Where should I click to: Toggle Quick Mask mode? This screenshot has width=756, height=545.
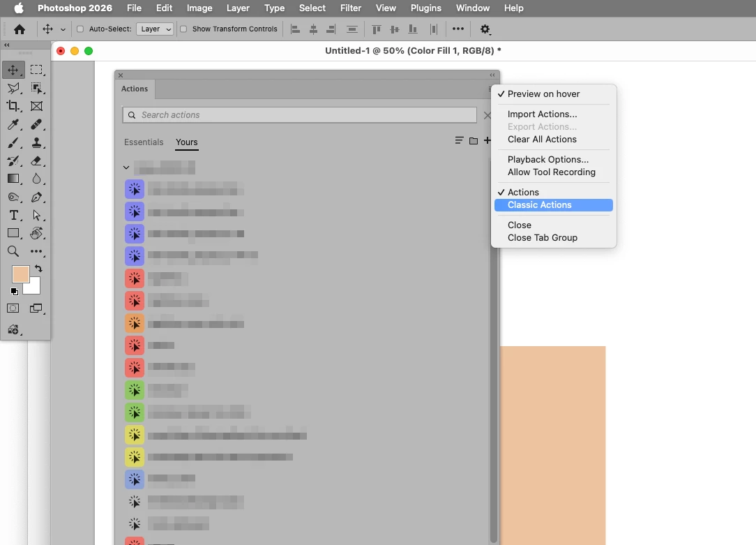coord(13,308)
